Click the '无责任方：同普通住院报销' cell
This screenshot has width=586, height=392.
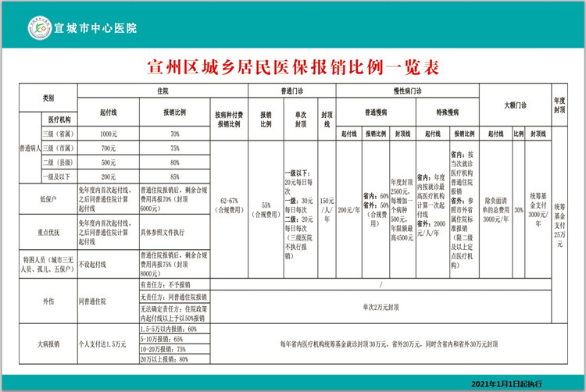coord(174,297)
